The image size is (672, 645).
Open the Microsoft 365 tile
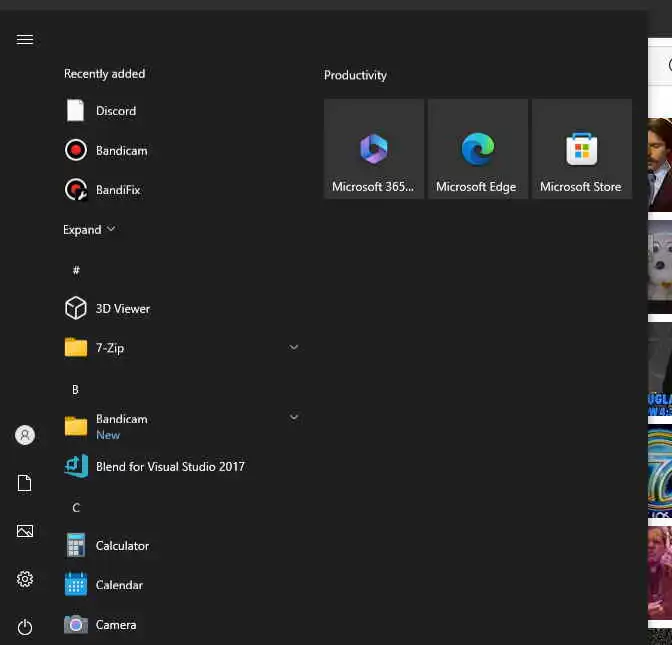coord(374,149)
